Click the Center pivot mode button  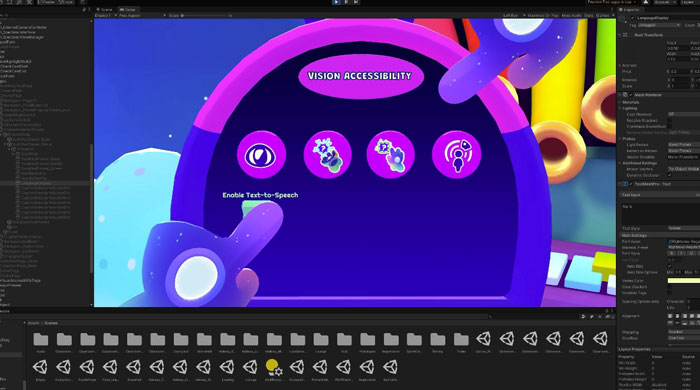click(46, 2)
